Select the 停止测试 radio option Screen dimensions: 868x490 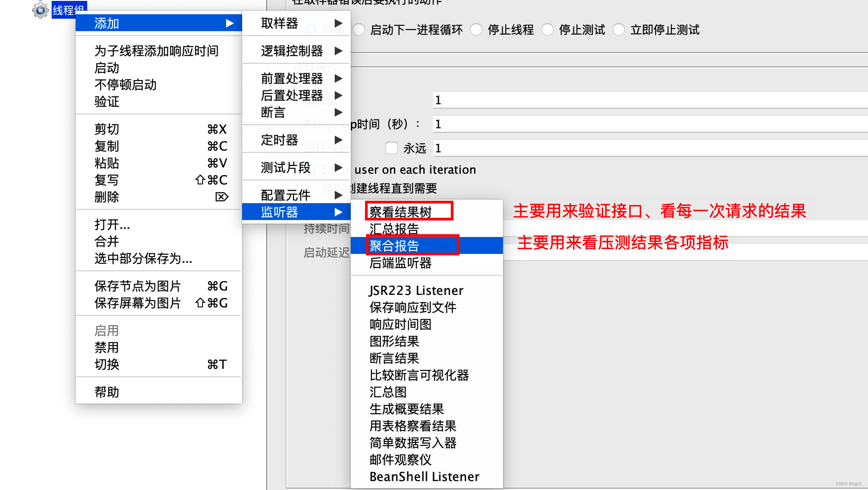tap(548, 30)
